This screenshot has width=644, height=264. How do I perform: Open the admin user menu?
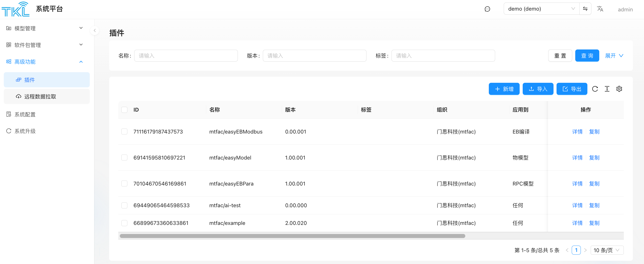point(625,9)
